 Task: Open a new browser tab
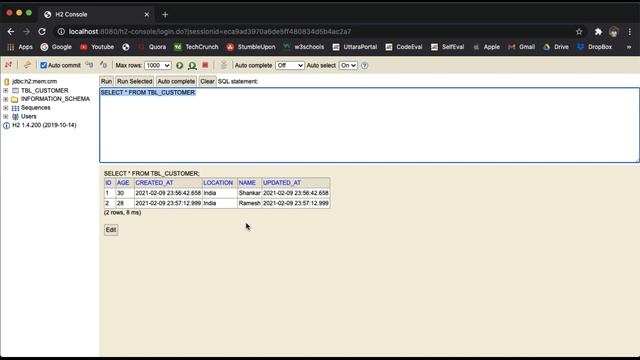[165, 15]
